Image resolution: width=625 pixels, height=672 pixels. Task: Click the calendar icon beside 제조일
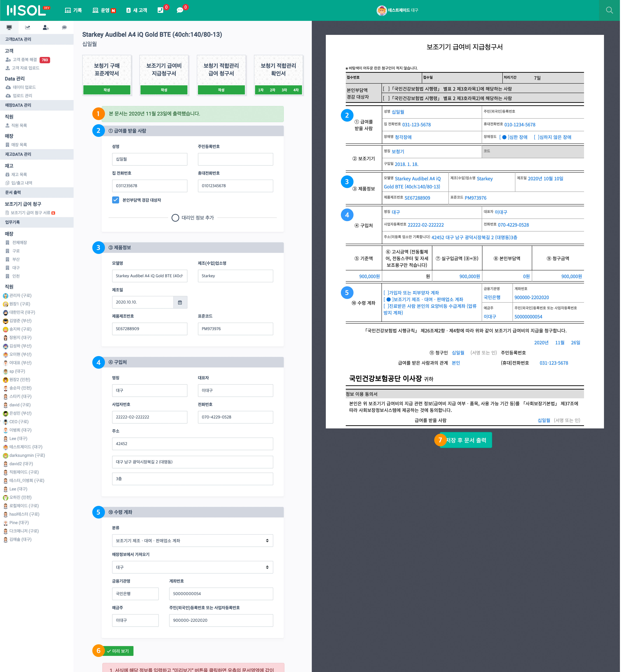pyautogui.click(x=180, y=302)
